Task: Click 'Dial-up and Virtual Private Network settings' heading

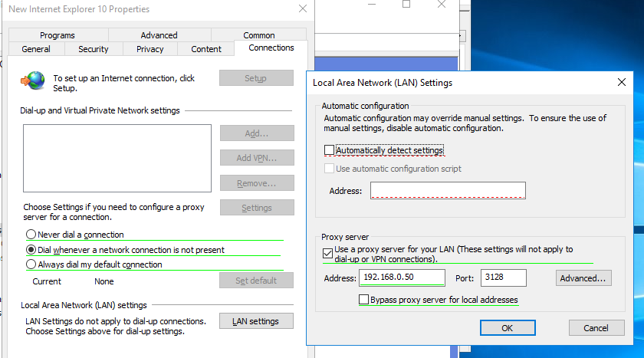Action: [x=100, y=110]
